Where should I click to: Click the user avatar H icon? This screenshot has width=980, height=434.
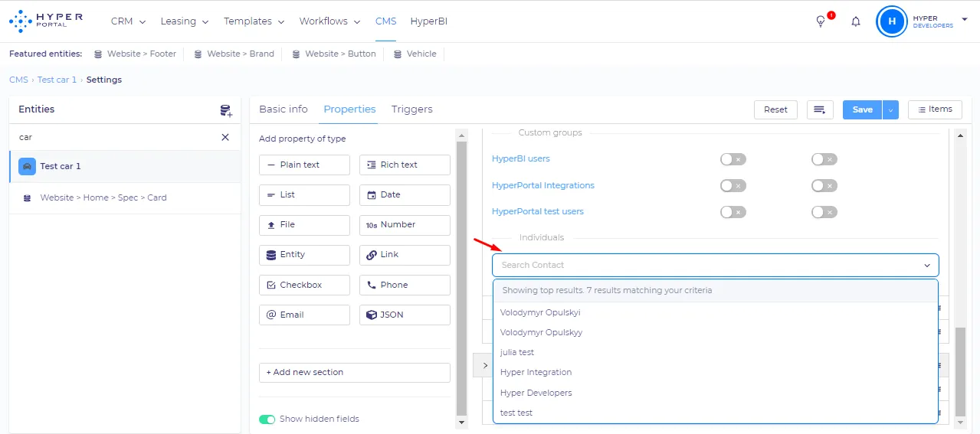(891, 21)
